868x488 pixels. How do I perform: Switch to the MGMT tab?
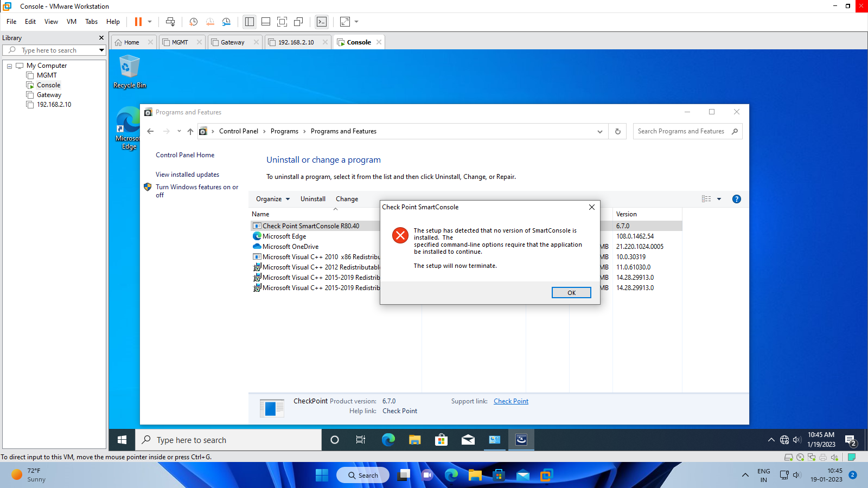click(x=180, y=42)
